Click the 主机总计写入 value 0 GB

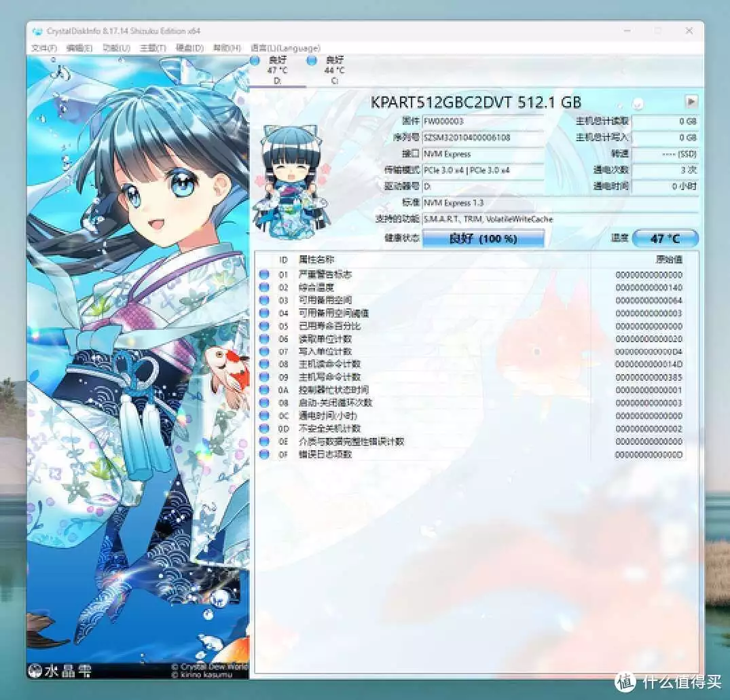pyautogui.click(x=665, y=137)
